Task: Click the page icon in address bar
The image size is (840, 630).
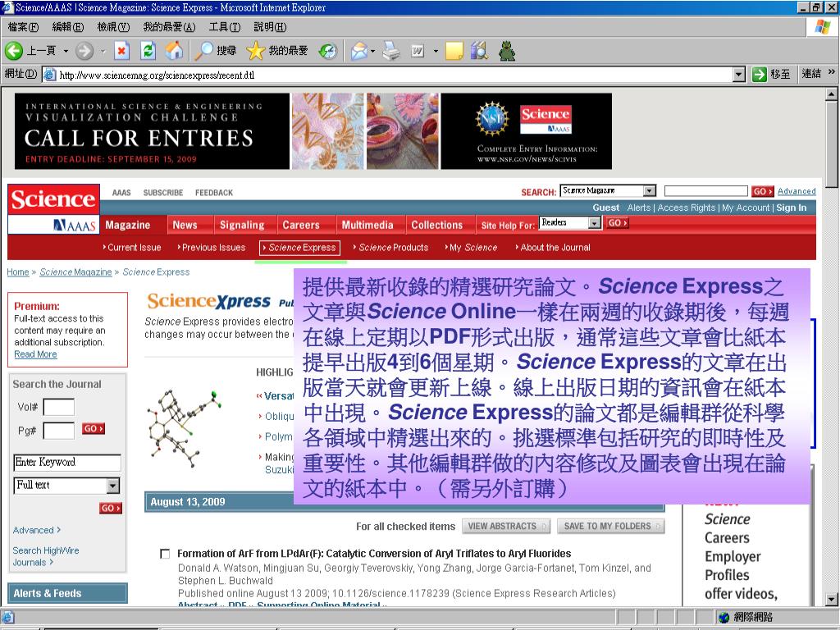Action: pyautogui.click(x=49, y=75)
